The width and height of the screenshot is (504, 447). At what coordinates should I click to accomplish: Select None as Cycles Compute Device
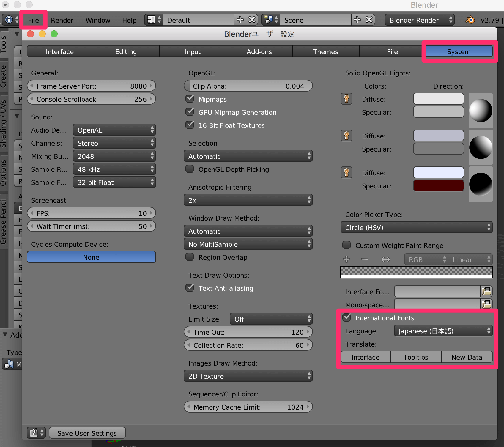(x=91, y=257)
